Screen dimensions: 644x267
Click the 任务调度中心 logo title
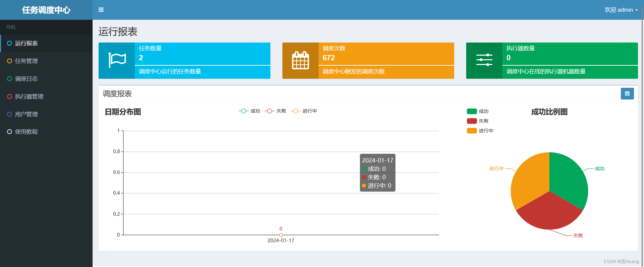coord(46,10)
